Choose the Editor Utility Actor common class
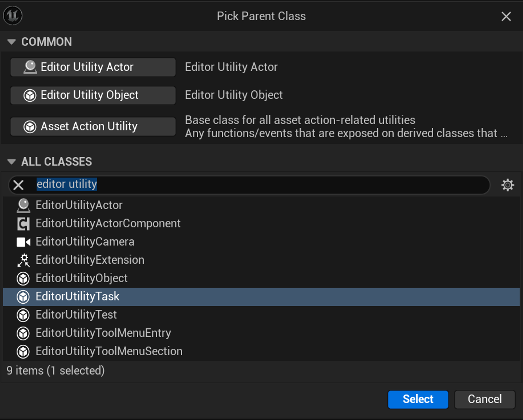 93,67
